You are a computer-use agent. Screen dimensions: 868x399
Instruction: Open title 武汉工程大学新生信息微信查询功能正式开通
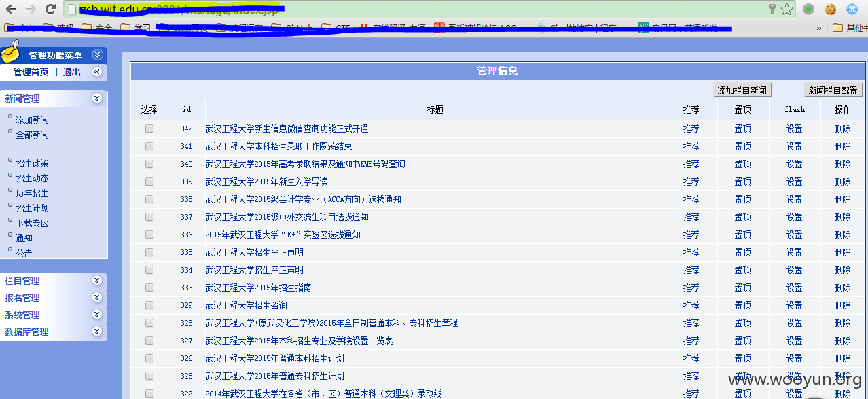pyautogui.click(x=287, y=128)
